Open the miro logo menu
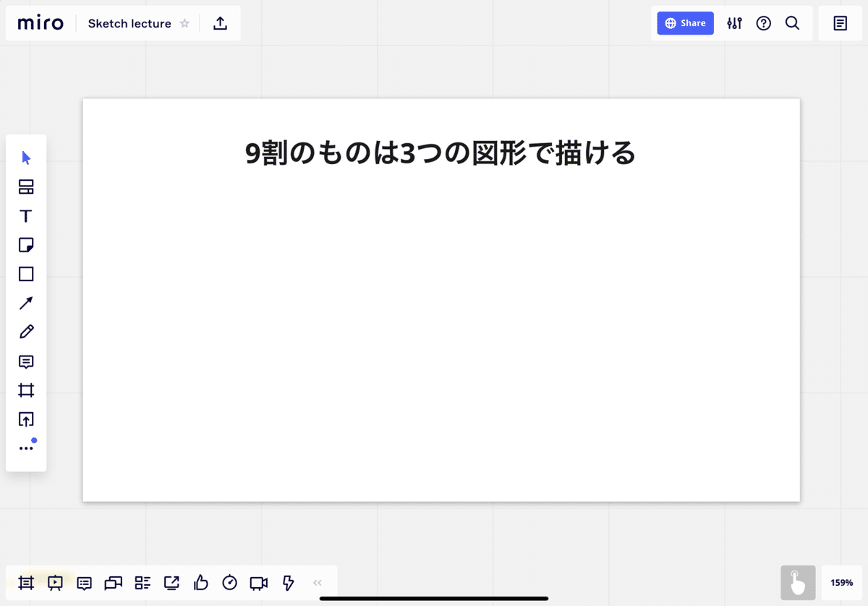Image resolution: width=868 pixels, height=606 pixels. pos(40,22)
